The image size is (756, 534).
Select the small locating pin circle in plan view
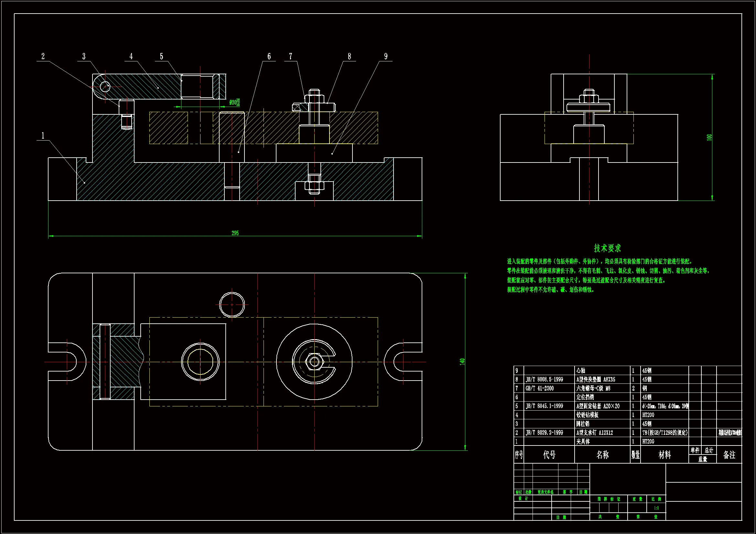[x=232, y=305]
